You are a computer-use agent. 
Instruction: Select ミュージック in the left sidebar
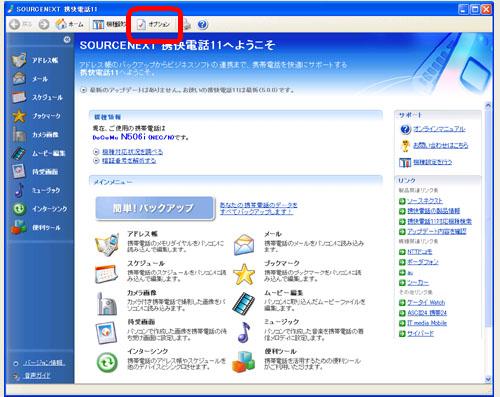(37, 190)
